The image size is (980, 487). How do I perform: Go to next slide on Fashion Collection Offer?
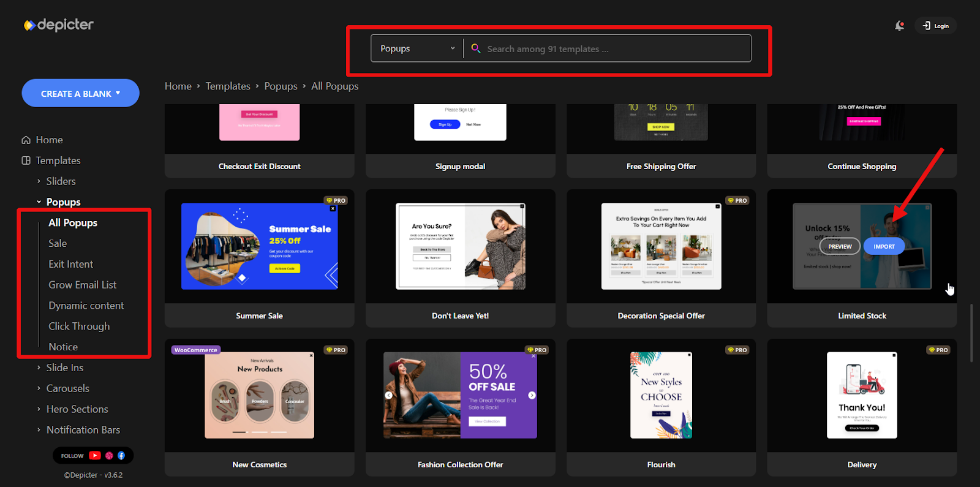532,395
